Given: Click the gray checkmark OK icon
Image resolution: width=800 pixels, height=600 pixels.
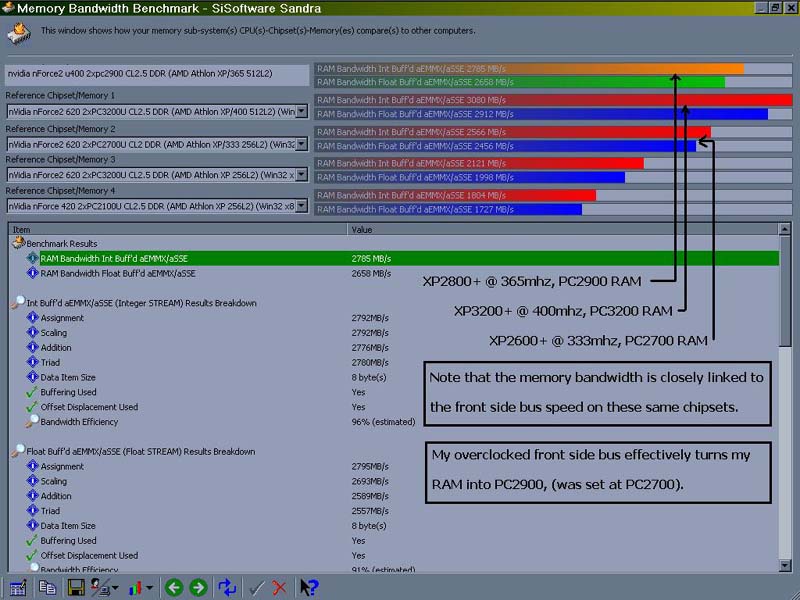Looking at the screenshot, I should [256, 587].
